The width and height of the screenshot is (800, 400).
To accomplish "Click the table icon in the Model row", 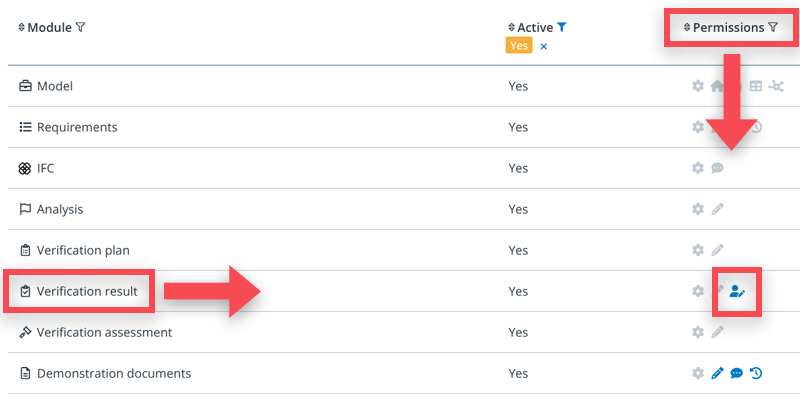I will [x=756, y=86].
